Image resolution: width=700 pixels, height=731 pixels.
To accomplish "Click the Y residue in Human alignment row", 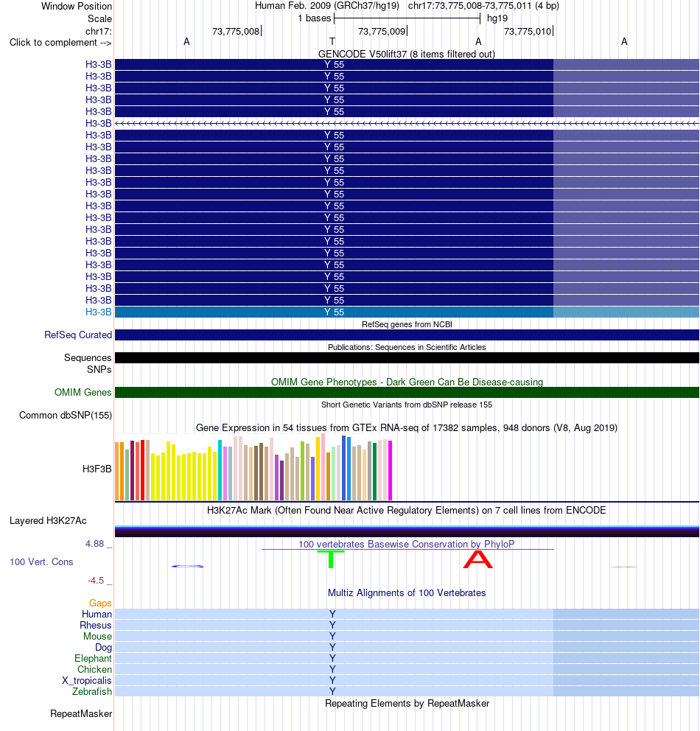I will coord(332,614).
